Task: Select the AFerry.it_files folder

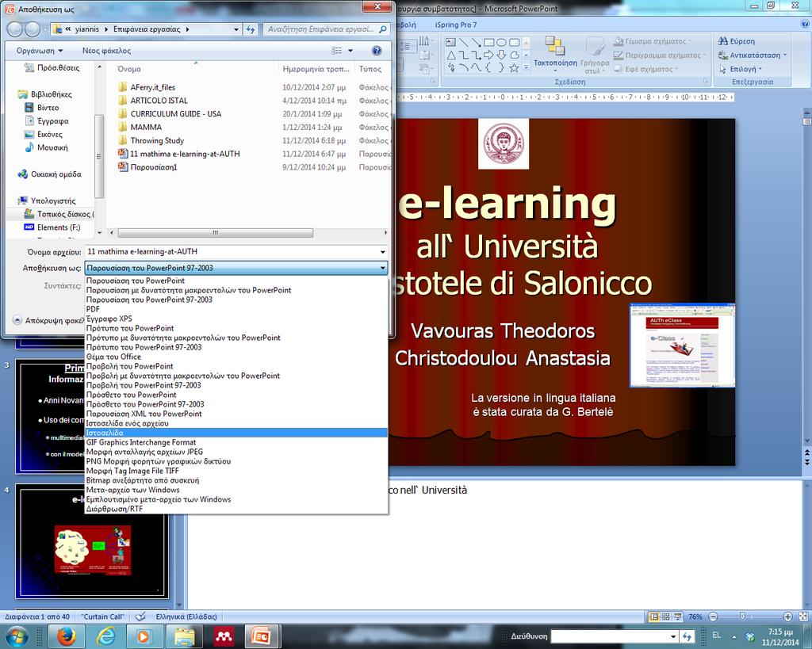Action: pyautogui.click(x=153, y=87)
